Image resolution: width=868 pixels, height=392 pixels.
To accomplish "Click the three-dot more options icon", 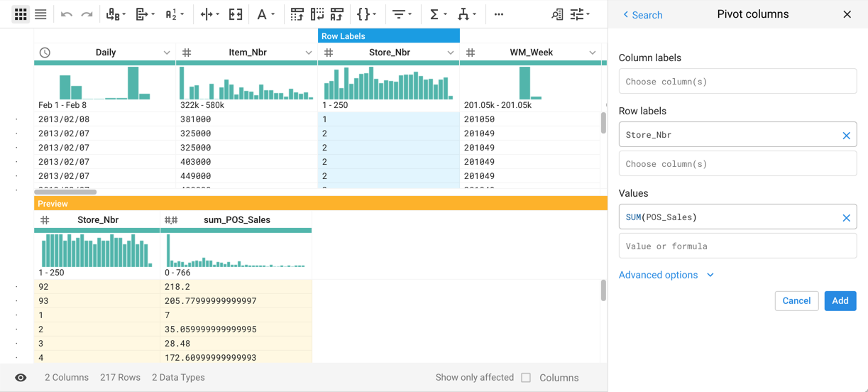I will pos(499,14).
